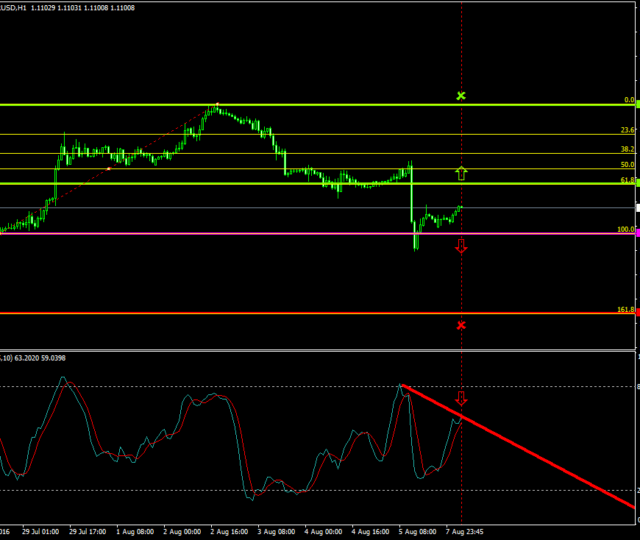Select the red down arrow below the magenta line
The height and width of the screenshot is (540, 640).
click(x=461, y=246)
